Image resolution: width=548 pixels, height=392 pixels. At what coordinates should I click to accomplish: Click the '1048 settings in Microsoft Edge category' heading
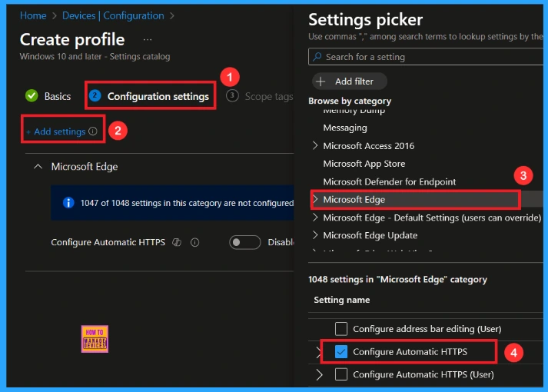[x=397, y=279]
